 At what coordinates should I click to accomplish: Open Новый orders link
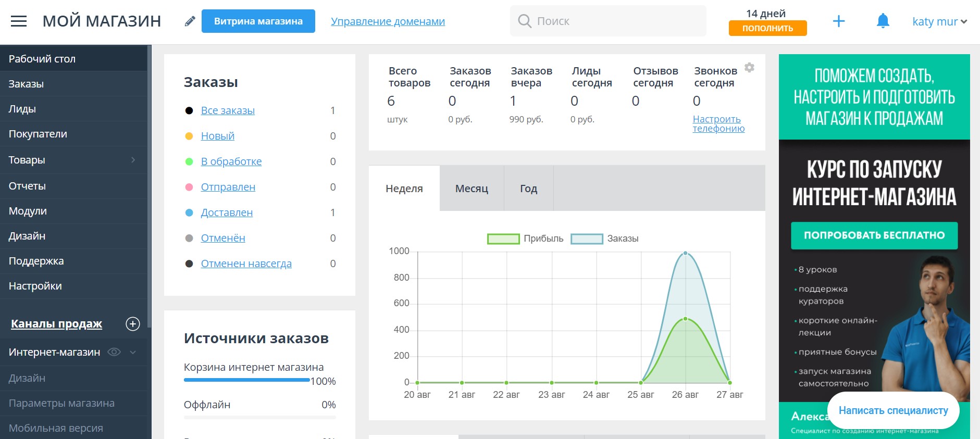218,136
